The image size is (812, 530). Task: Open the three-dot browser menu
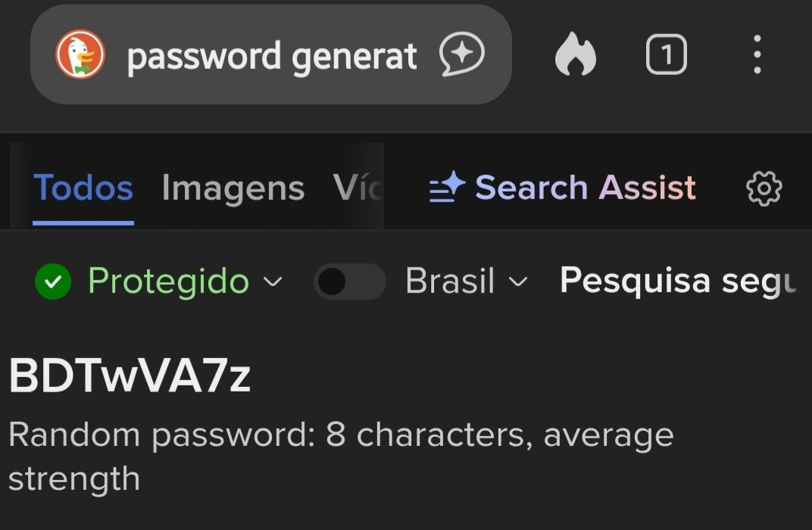757,55
